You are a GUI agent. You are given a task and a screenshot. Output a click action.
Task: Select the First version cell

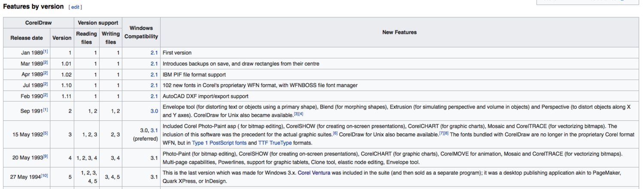click(x=399, y=53)
